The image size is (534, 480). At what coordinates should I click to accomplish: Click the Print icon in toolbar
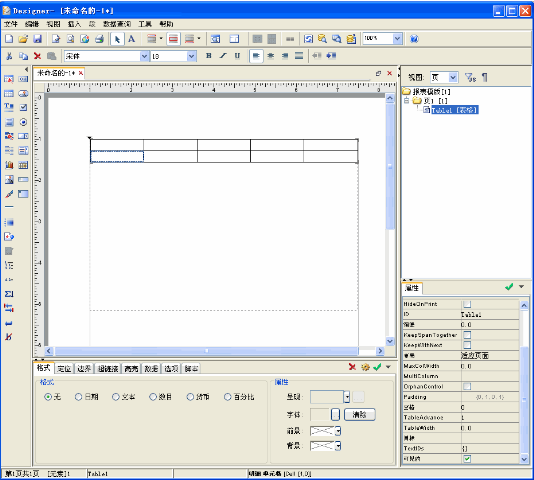click(99, 39)
